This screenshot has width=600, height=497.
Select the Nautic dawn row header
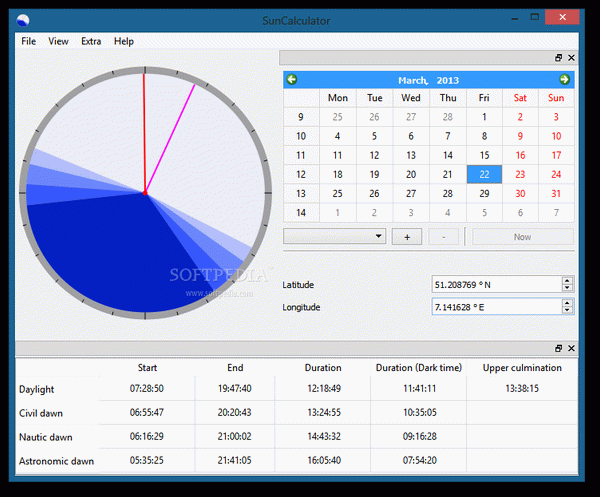click(x=46, y=437)
